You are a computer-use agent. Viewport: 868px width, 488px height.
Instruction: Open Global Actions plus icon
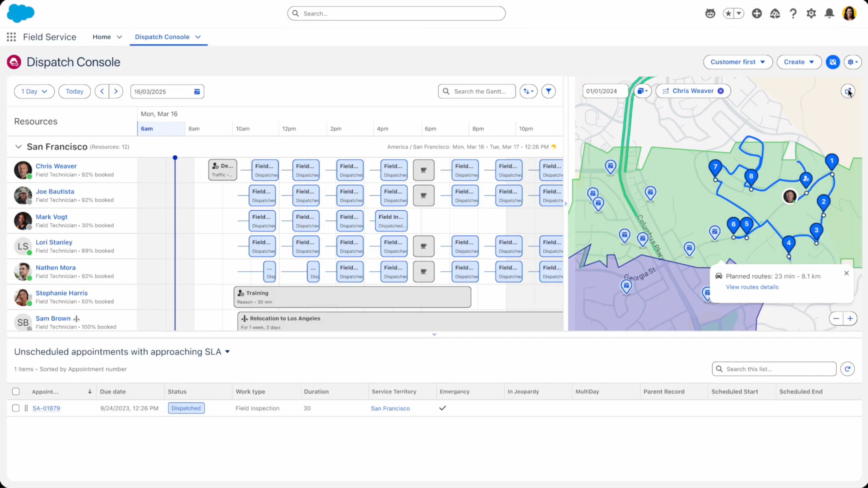(757, 14)
